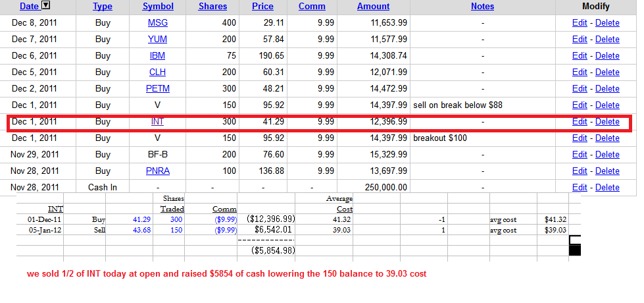The width and height of the screenshot is (644, 303).
Task: Select the INT header cell in spreadsheet
Action: (x=55, y=209)
